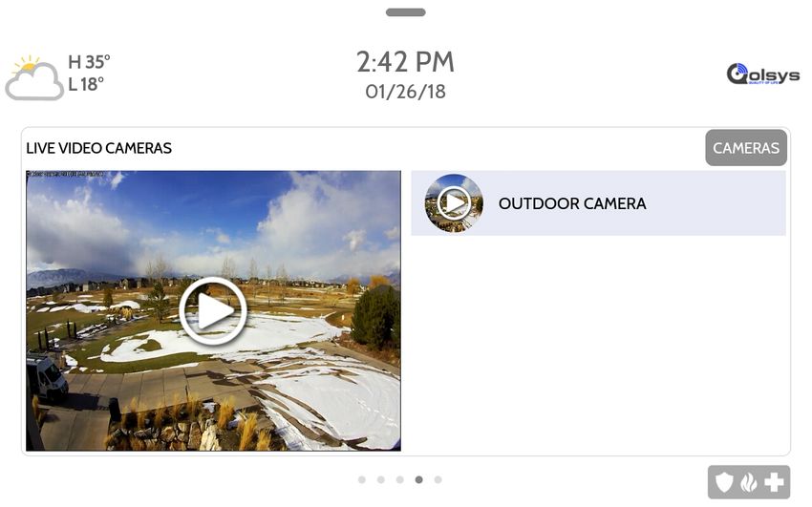Go to second page indicator dot
This screenshot has width=812, height=507.
point(380,479)
